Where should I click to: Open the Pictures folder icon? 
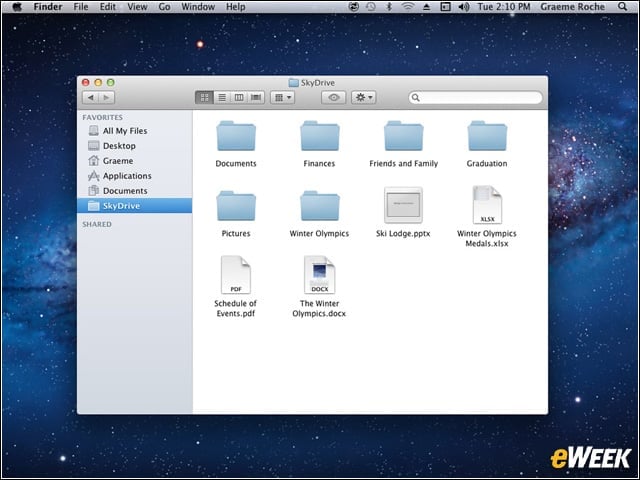click(x=236, y=206)
